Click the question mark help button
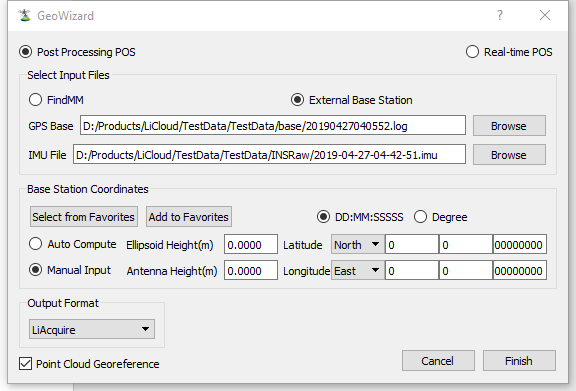Screen dimensions: 576x391 pyautogui.click(x=500, y=15)
